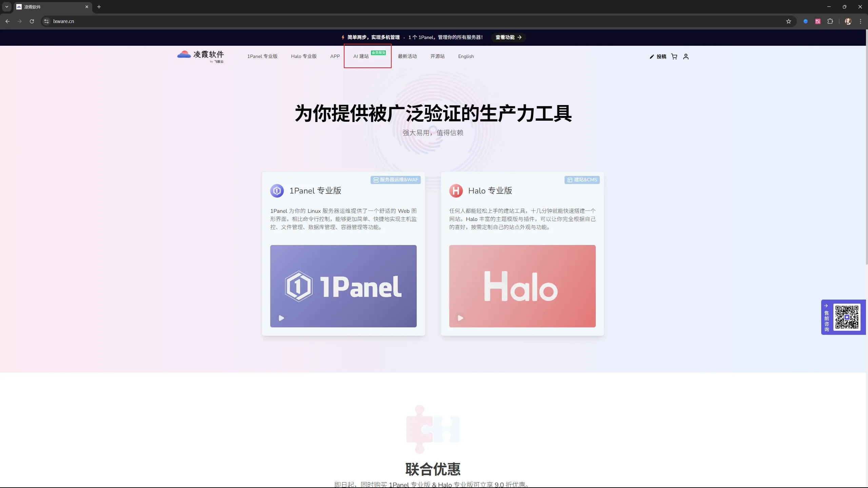Bookmark this page with the star
This screenshot has width=868, height=488.
tap(789, 21)
